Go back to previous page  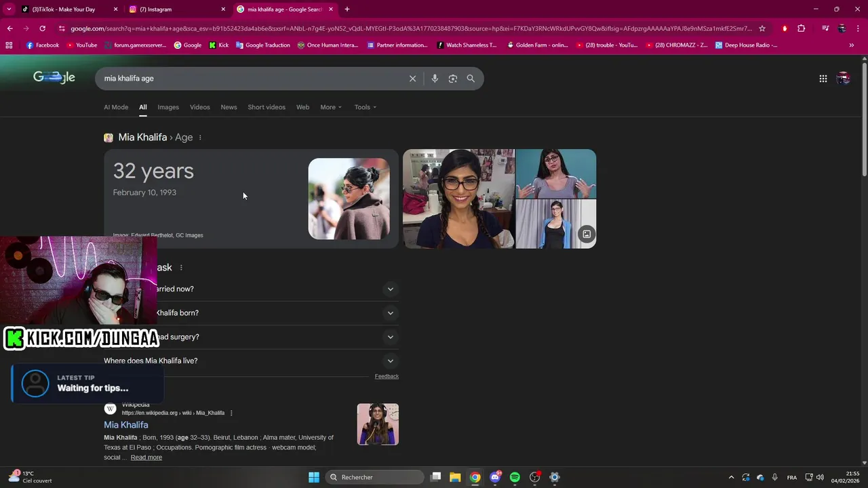[x=9, y=28]
